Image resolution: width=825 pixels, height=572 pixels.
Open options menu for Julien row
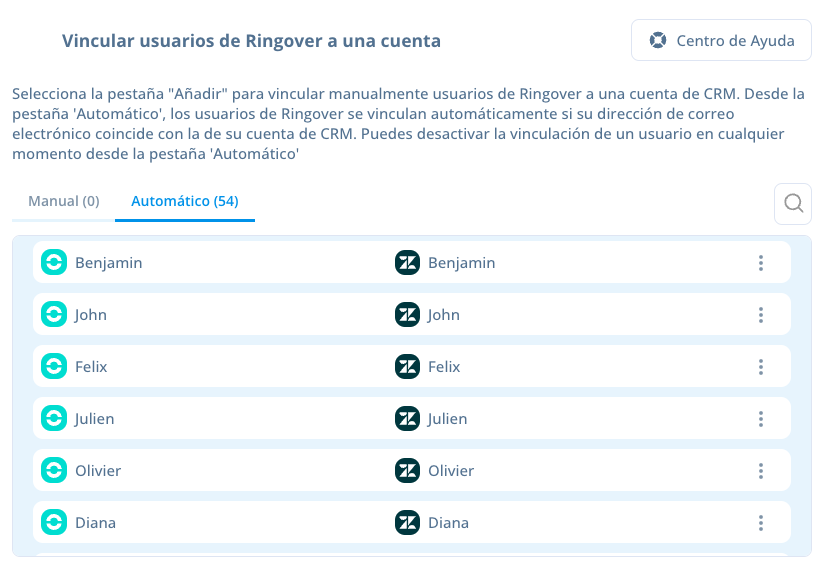pyautogui.click(x=761, y=419)
